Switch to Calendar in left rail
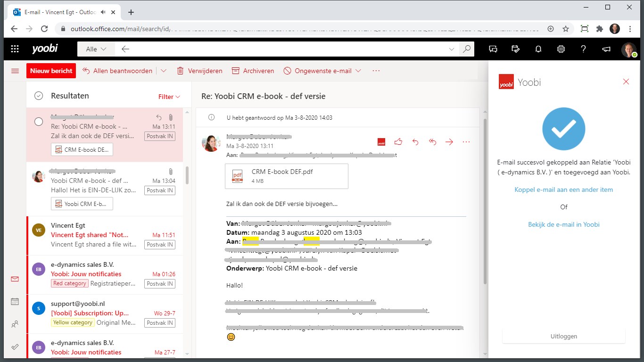The height and width of the screenshot is (362, 644). point(15,302)
